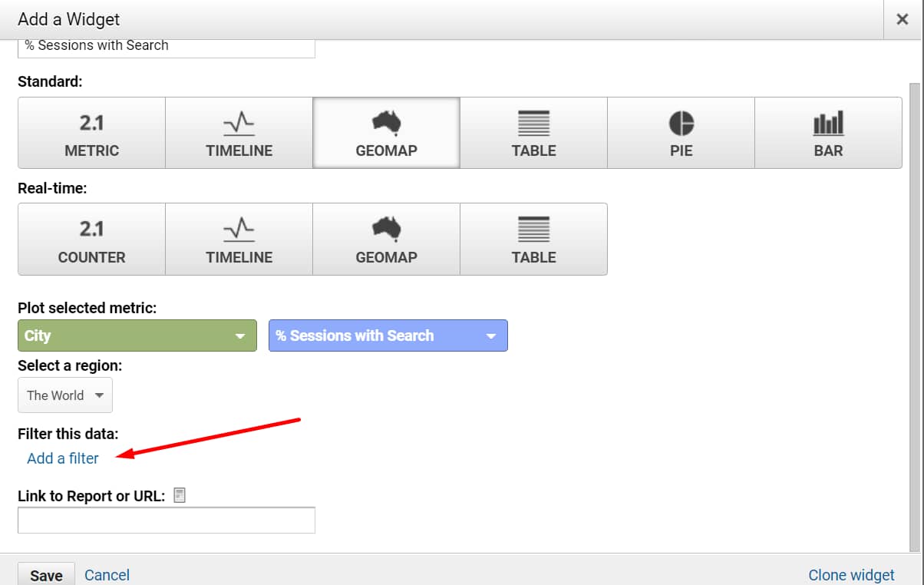Open the City dimension dropdown
Screen dimensions: 924x585
[x=137, y=335]
